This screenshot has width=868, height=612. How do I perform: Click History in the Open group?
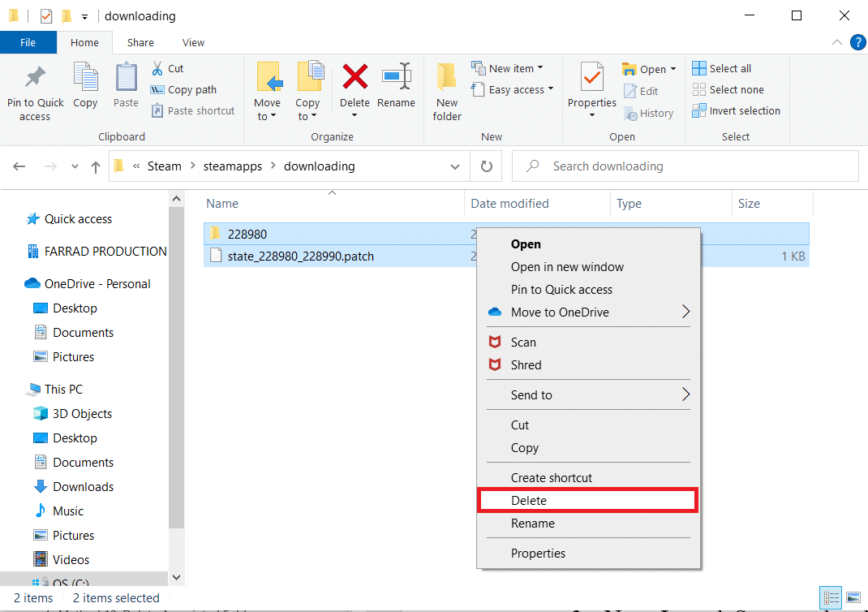pyautogui.click(x=648, y=114)
